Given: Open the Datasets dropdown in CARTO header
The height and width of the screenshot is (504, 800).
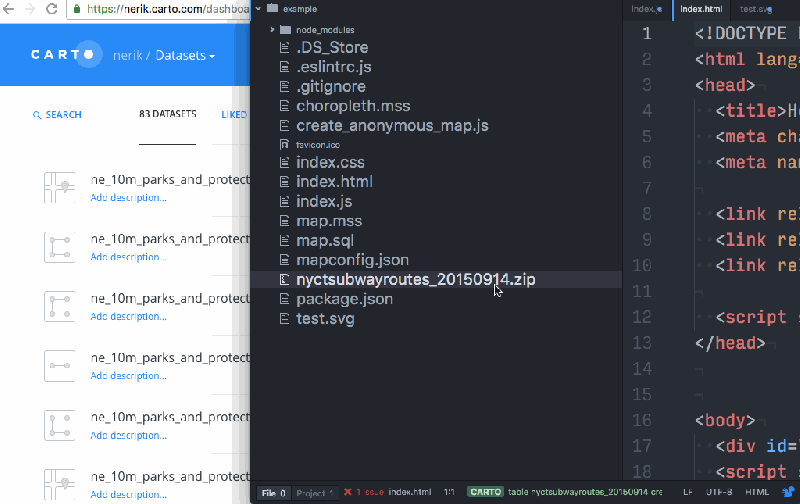Looking at the screenshot, I should (x=185, y=55).
